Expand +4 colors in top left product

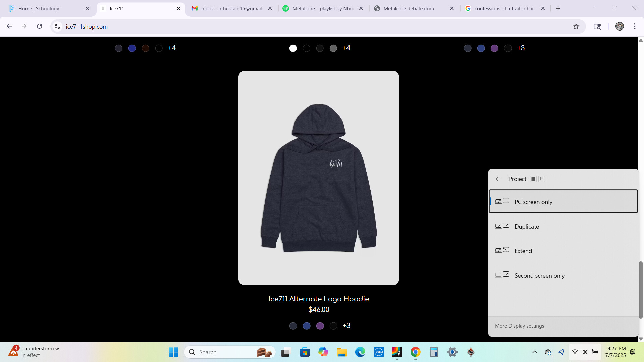[172, 48]
